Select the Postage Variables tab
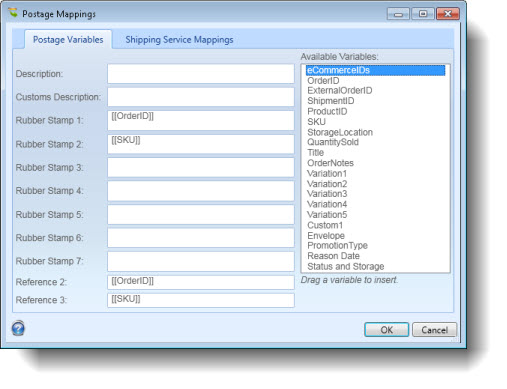 point(68,40)
